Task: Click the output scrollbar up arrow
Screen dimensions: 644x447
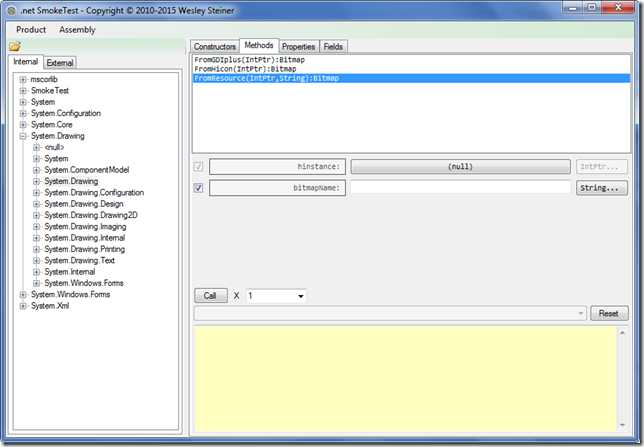Action: pyautogui.click(x=622, y=332)
